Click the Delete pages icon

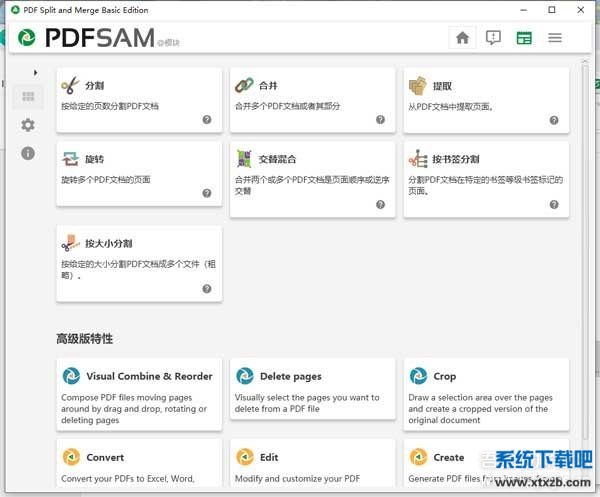[245, 376]
